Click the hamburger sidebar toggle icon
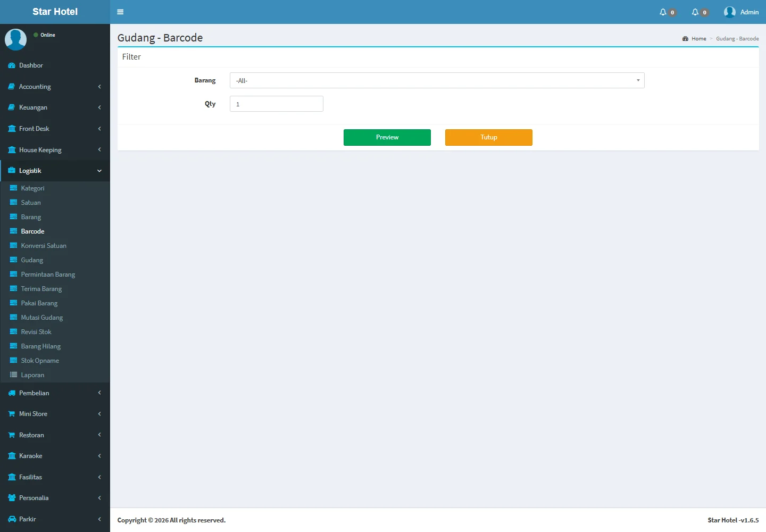Screen dimensions: 766x532 pyautogui.click(x=120, y=12)
